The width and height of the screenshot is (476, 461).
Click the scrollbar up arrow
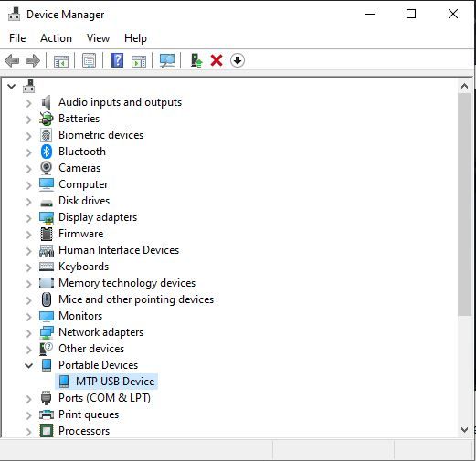tap(464, 86)
